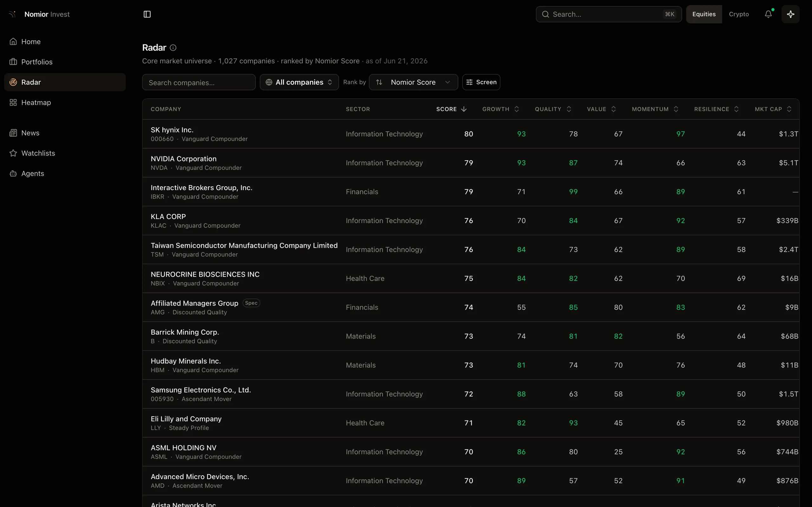Open the NVIDIA Corporation row
This screenshot has height=507, width=812.
point(471,163)
